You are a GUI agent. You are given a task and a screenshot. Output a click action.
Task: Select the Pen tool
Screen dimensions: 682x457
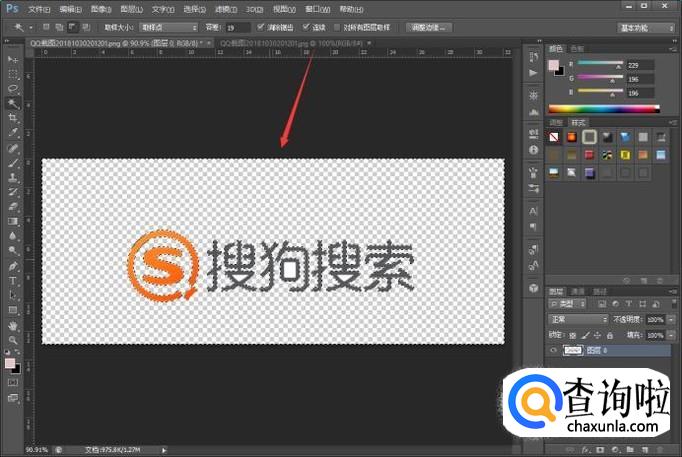(13, 266)
